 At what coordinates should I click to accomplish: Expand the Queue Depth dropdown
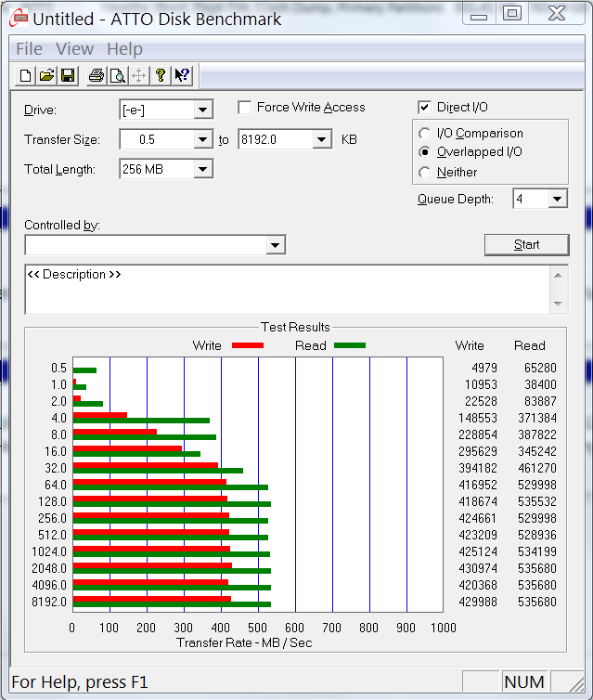pos(557,199)
